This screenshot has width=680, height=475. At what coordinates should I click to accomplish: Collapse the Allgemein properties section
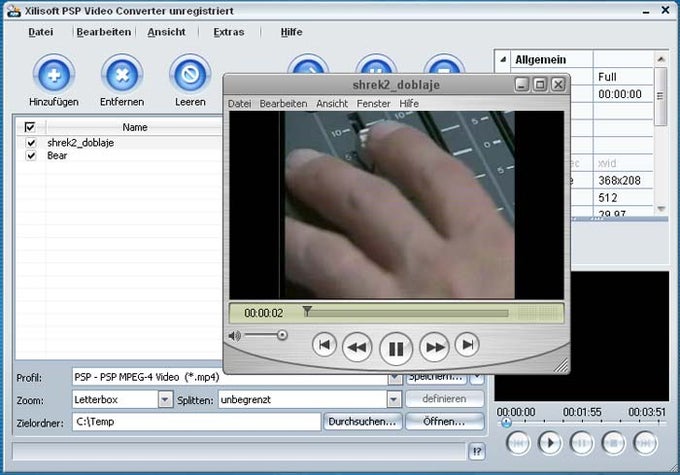pos(503,59)
